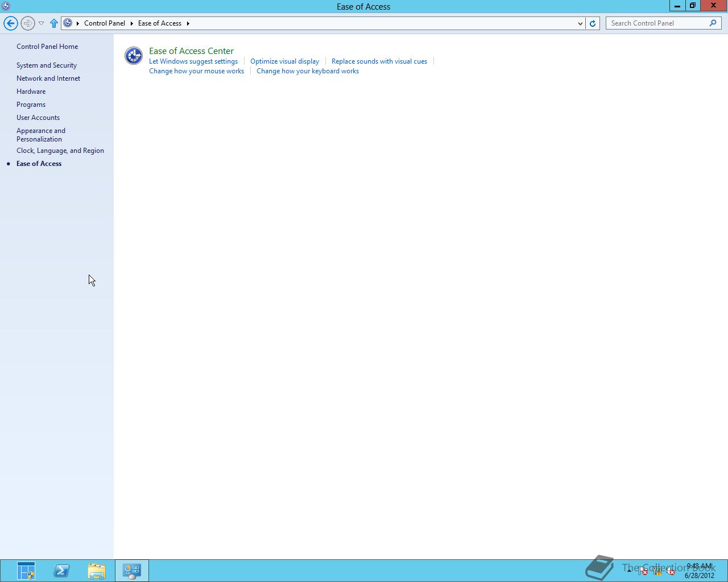Open Clock, Language, and Region category

[60, 151]
